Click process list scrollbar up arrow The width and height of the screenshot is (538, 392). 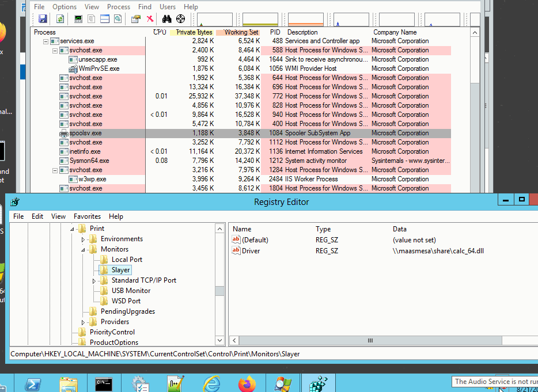[475, 33]
